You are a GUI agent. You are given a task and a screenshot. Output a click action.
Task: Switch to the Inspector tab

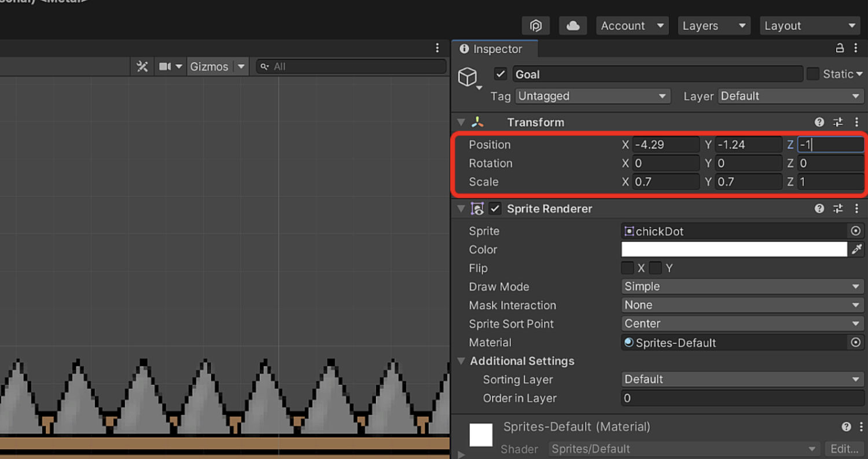(495, 49)
